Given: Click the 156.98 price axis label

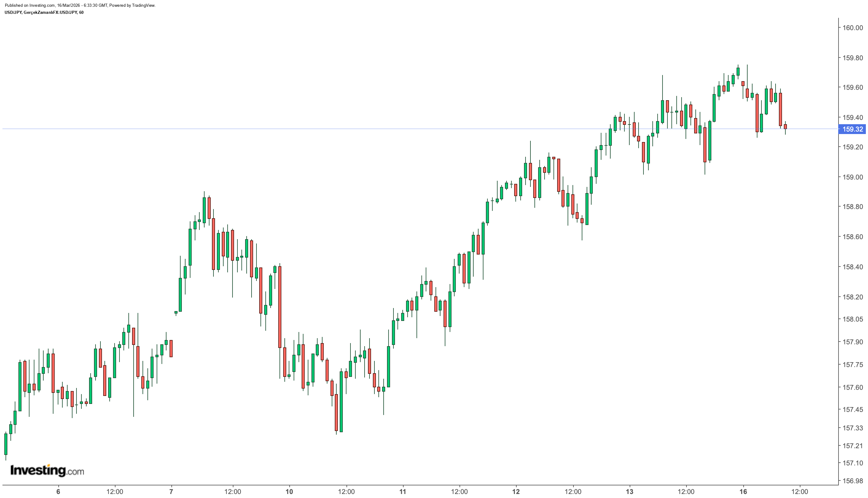Looking at the screenshot, I should point(853,480).
